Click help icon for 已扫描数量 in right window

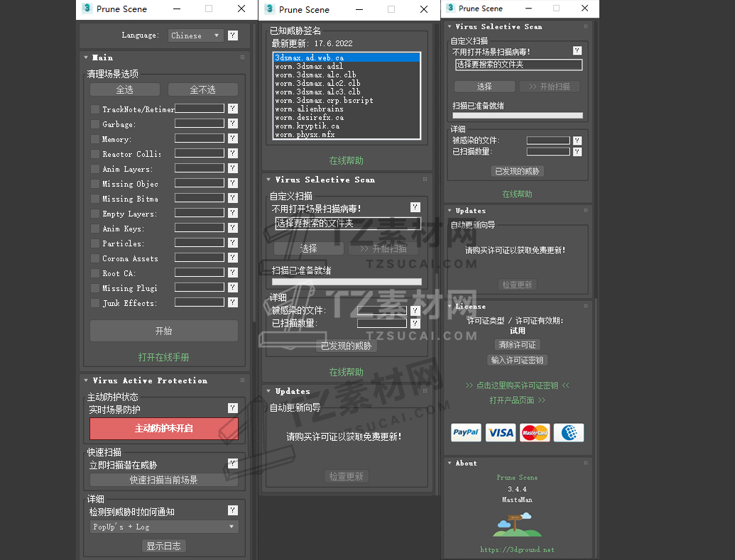pyautogui.click(x=577, y=152)
